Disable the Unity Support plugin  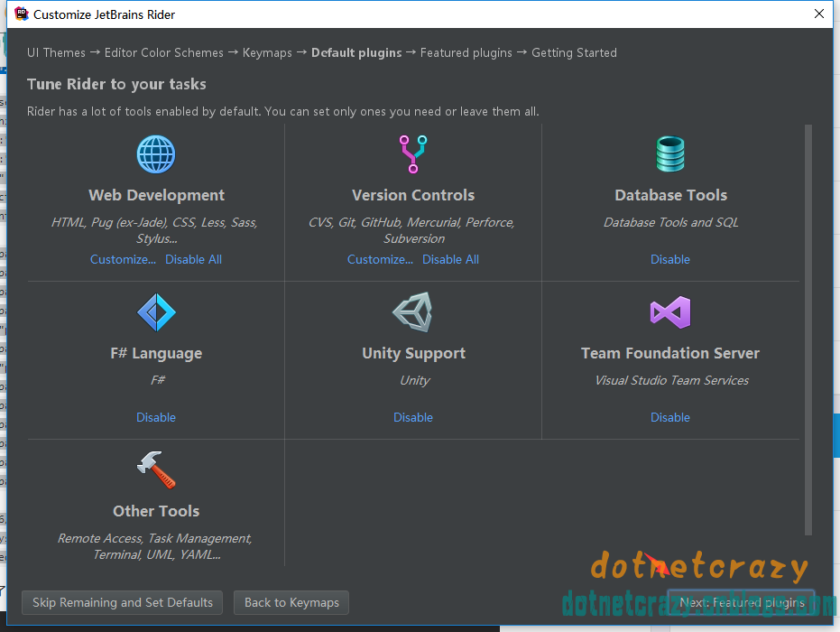pyautogui.click(x=413, y=418)
